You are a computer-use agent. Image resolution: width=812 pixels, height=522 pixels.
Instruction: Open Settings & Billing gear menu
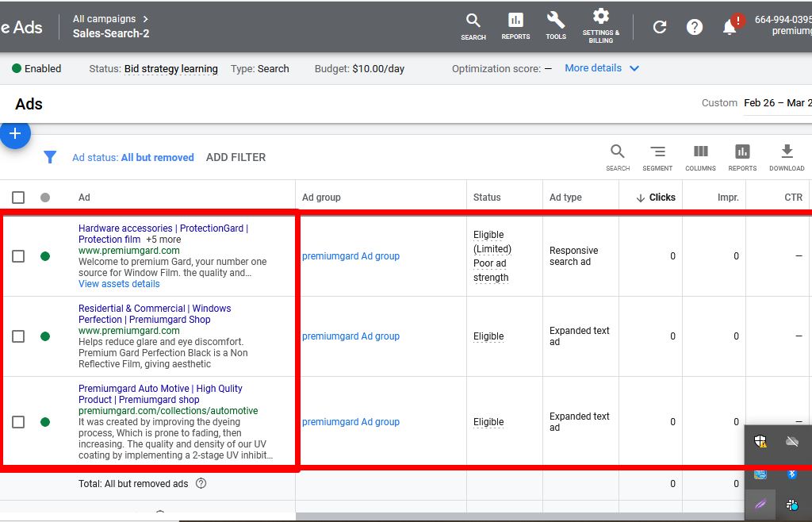coord(601,26)
